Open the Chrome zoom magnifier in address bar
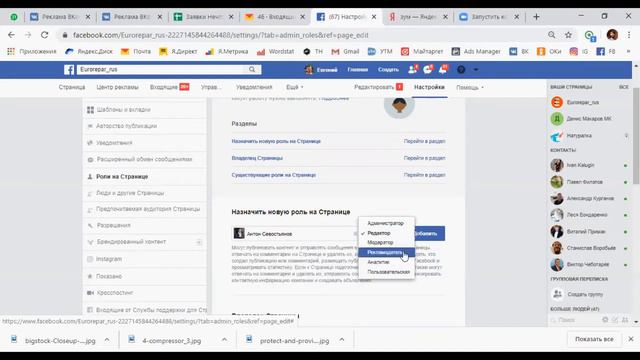The width and height of the screenshot is (640, 360). pos(552,35)
